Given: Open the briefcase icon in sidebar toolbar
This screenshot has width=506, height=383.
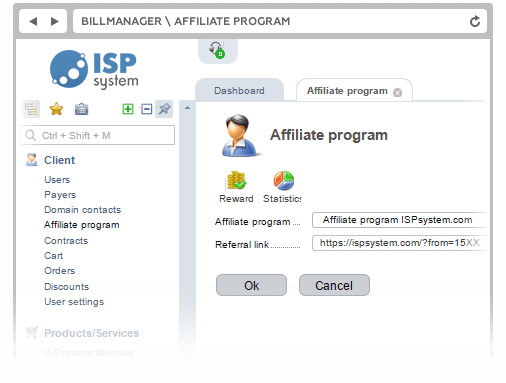Looking at the screenshot, I should pyautogui.click(x=81, y=109).
